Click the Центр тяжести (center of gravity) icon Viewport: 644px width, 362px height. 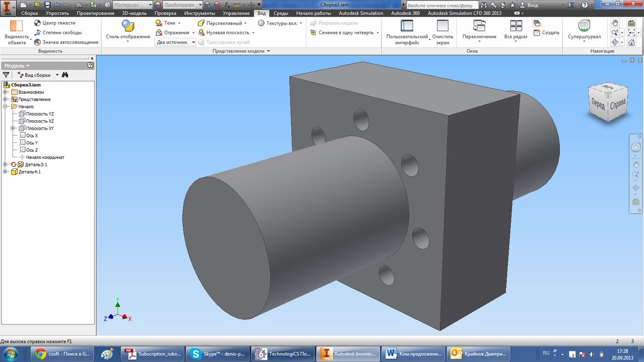[x=38, y=23]
